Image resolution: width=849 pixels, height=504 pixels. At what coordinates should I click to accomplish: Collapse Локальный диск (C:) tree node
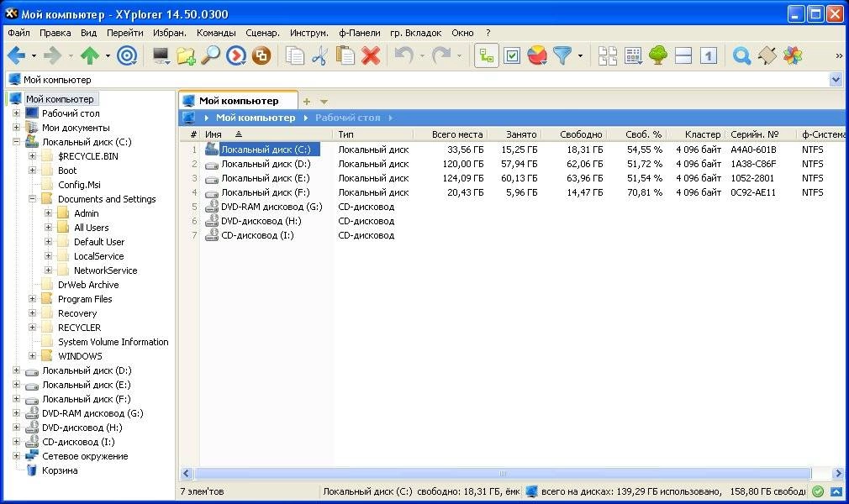16,142
